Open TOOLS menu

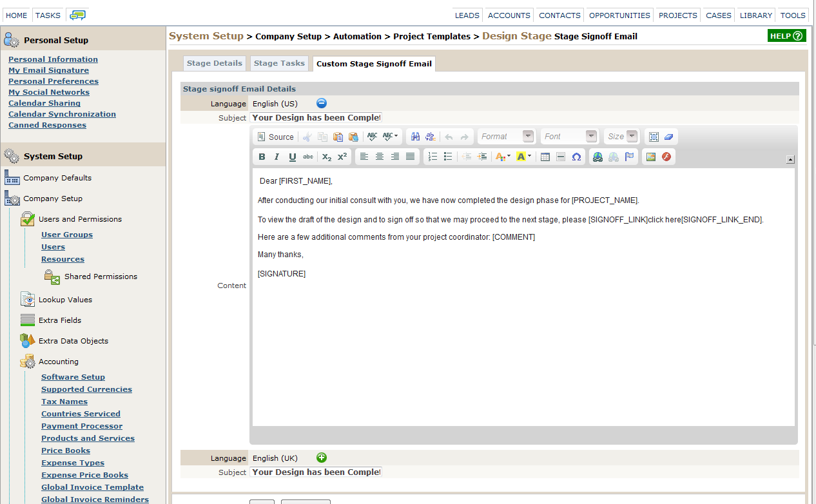point(793,15)
